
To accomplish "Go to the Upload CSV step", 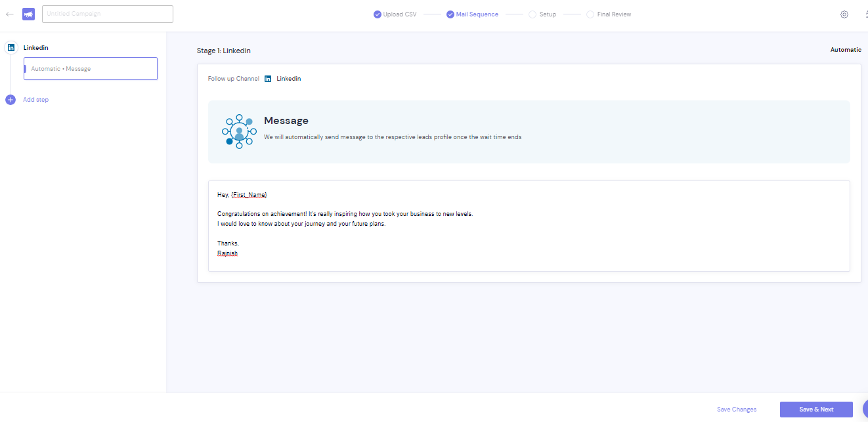I will [x=395, y=14].
